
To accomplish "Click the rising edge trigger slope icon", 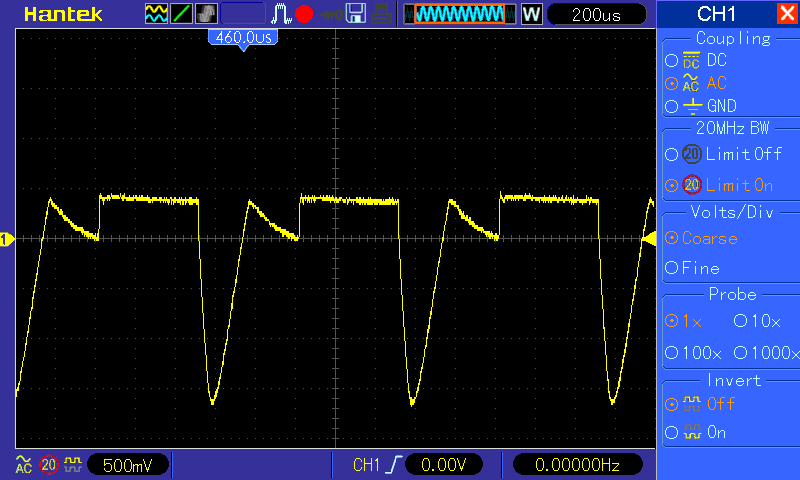I will click(x=394, y=465).
